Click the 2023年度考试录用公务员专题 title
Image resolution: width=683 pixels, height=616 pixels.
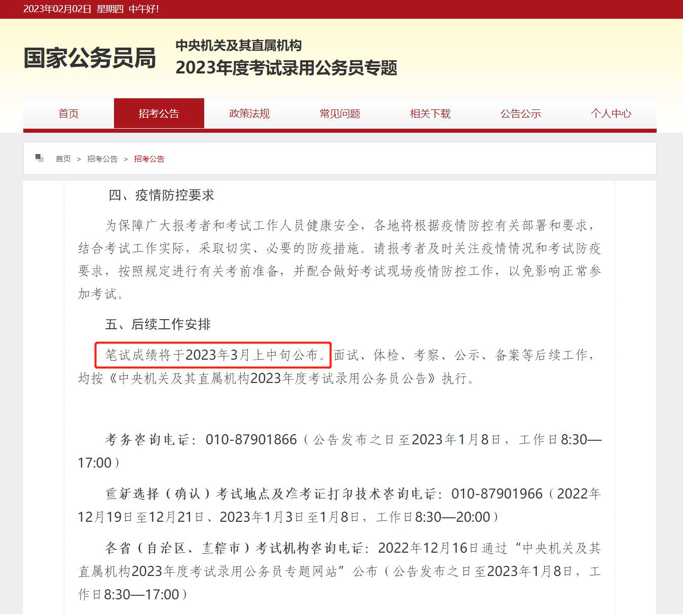tap(286, 68)
